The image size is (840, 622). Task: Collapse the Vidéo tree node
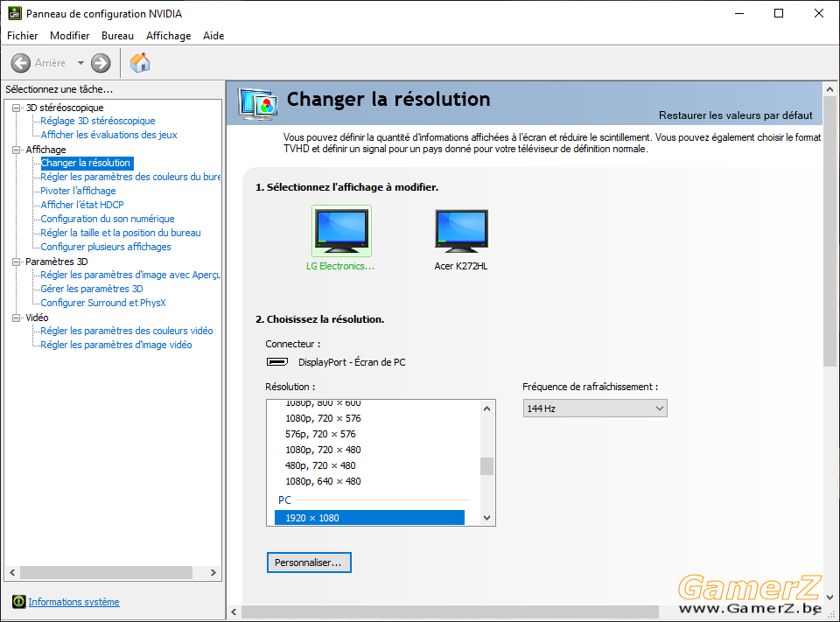17,318
